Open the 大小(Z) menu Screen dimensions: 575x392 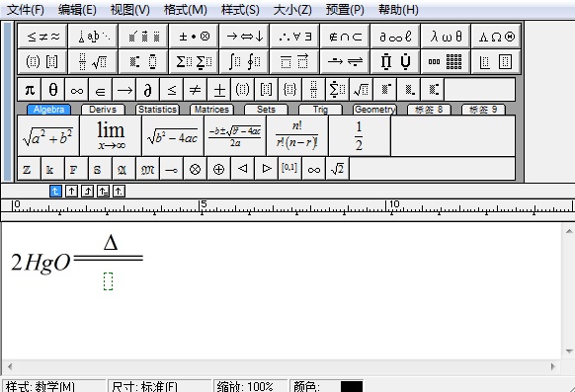tap(292, 10)
